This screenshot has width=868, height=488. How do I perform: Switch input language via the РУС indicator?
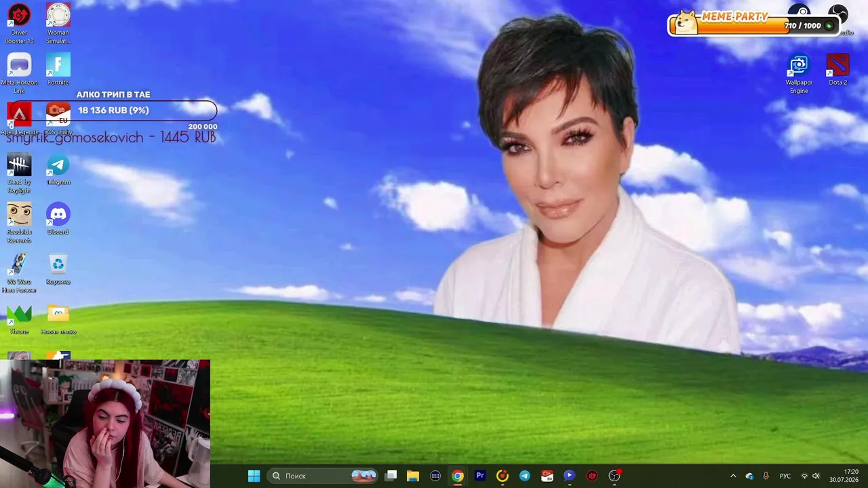tap(785, 476)
